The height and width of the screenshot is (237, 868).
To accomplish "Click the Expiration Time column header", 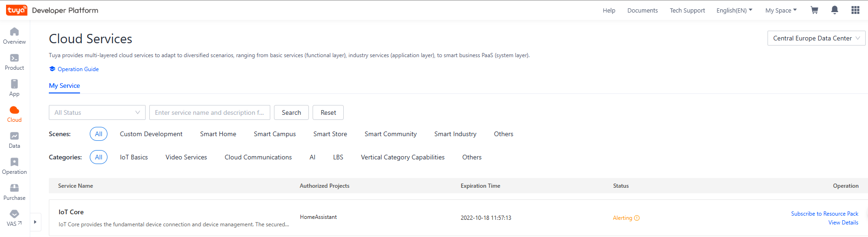I will pyautogui.click(x=481, y=186).
